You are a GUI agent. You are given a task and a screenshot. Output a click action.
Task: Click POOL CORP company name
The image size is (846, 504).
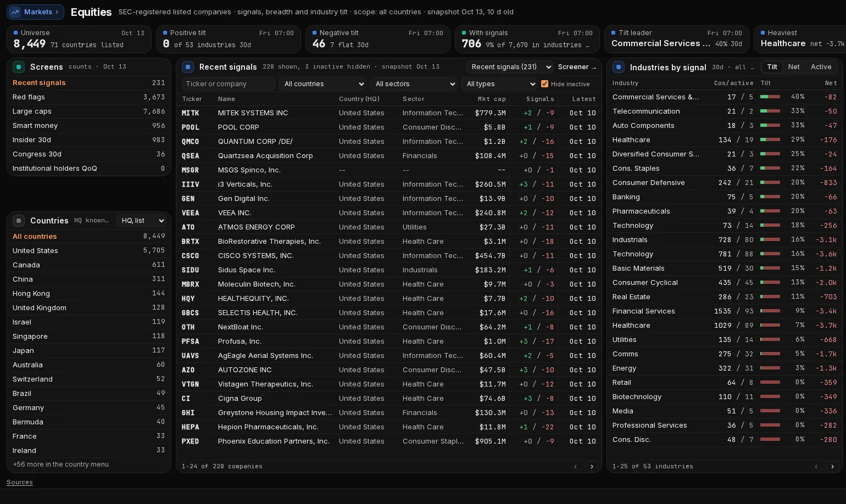click(238, 127)
